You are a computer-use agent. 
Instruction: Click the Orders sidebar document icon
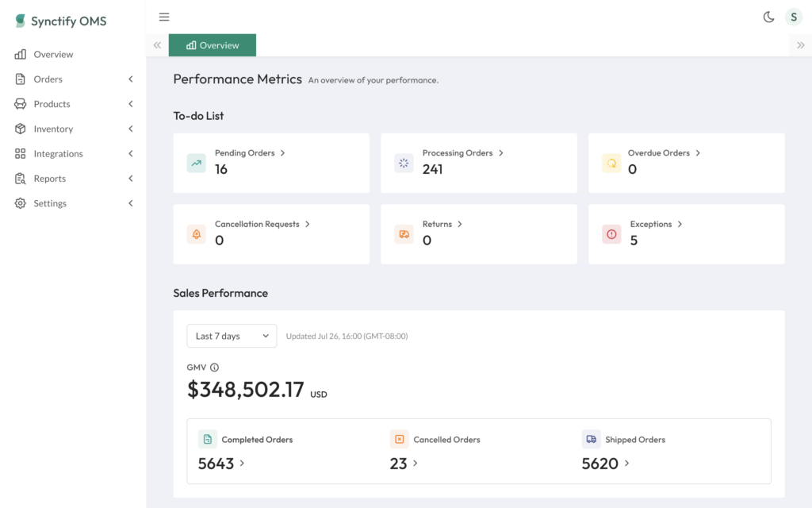[20, 79]
